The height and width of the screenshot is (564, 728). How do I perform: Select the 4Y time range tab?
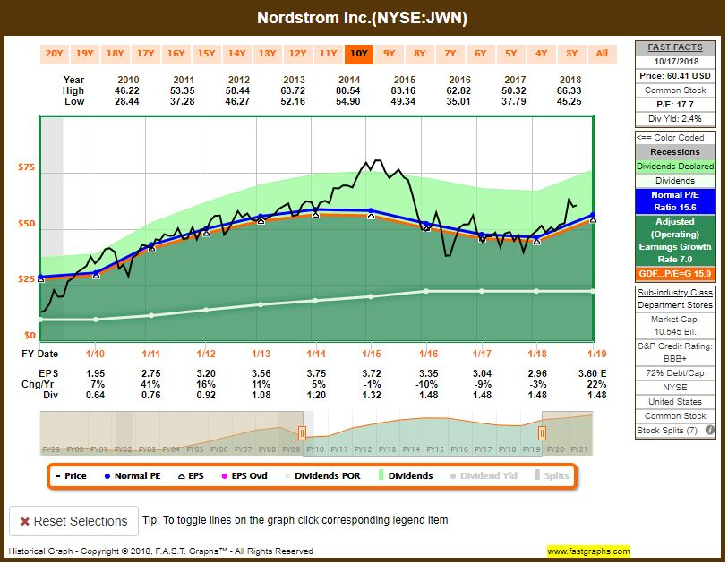pos(542,54)
